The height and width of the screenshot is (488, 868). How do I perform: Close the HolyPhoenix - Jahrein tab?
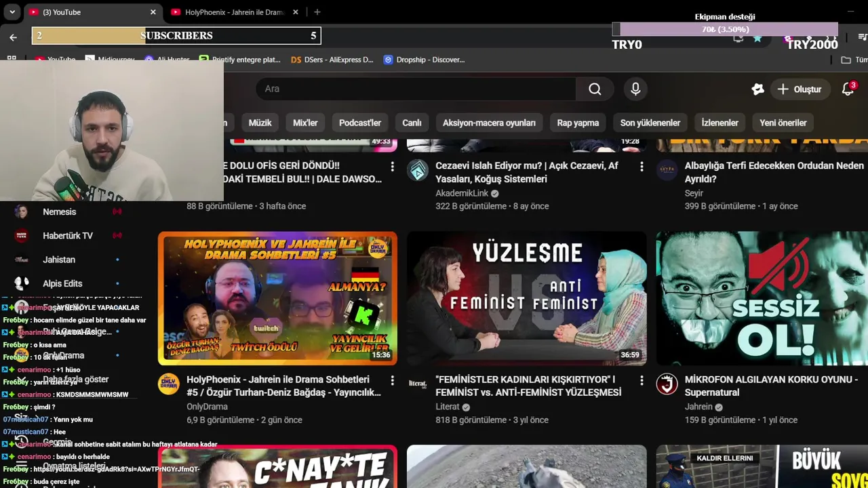pos(296,12)
